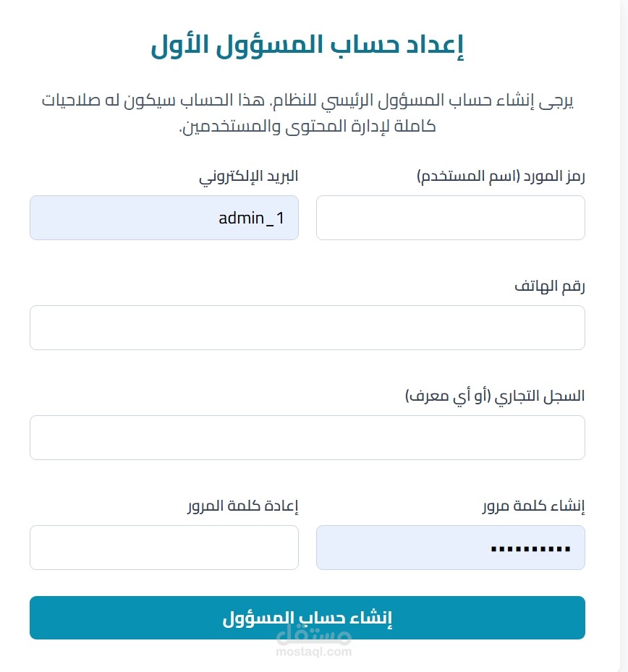
Task: Submit with the إنشاء حساب المسؤول button
Action: click(307, 618)
